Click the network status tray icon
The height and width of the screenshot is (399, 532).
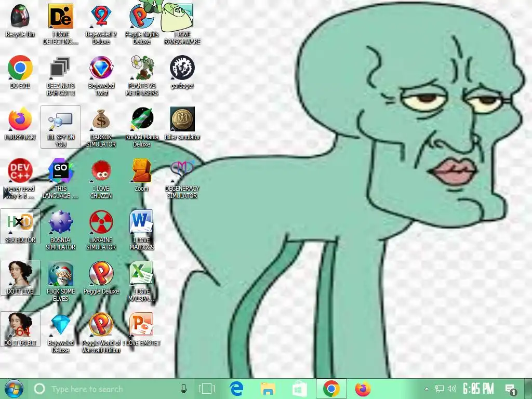(440, 389)
